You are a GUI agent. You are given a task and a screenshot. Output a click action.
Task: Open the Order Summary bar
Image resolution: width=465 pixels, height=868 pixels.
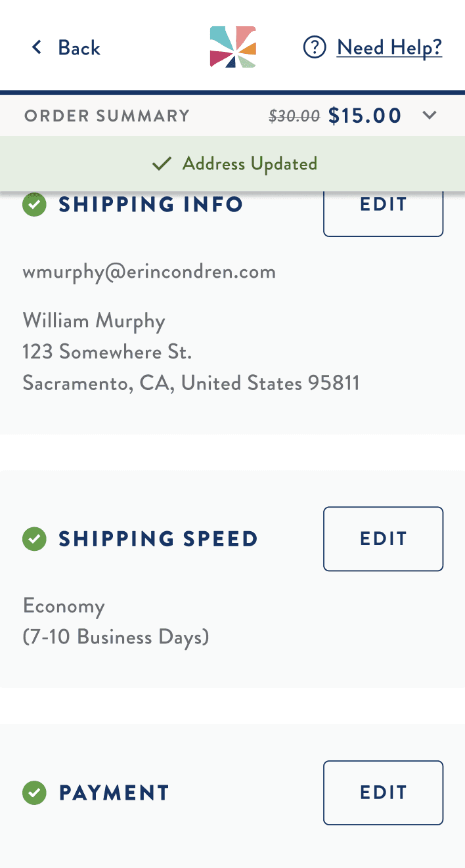click(232, 116)
